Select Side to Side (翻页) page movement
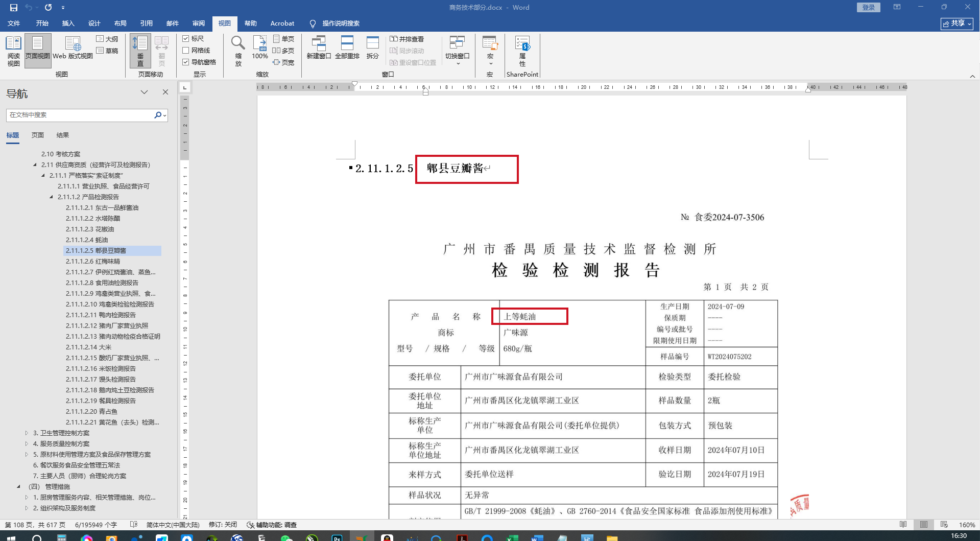The image size is (980, 541). 161,51
